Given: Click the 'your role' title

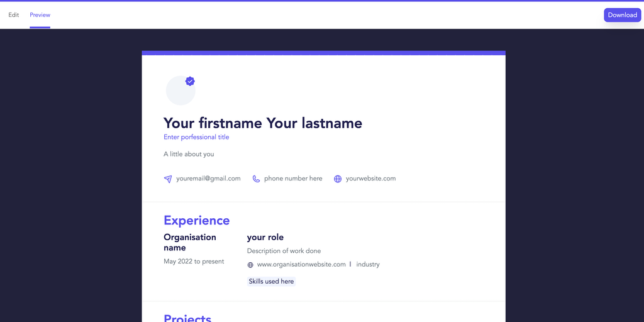Looking at the screenshot, I should click(x=265, y=237).
